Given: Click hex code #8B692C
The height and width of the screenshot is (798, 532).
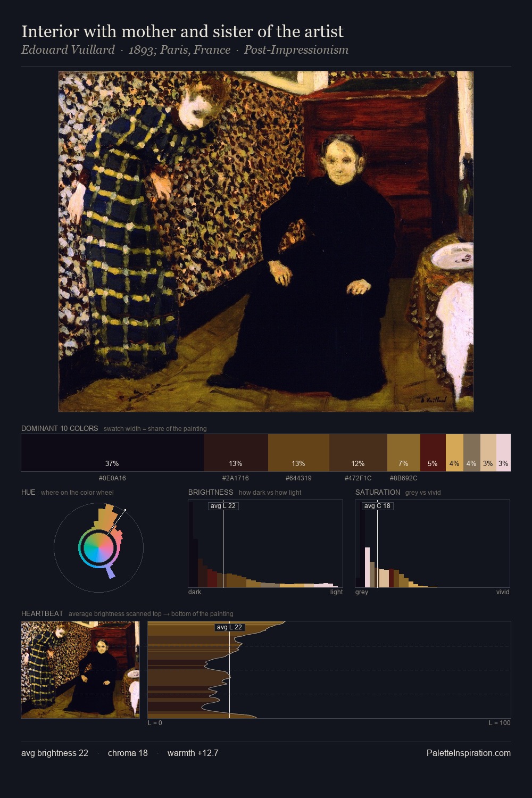Looking at the screenshot, I should 404,478.
